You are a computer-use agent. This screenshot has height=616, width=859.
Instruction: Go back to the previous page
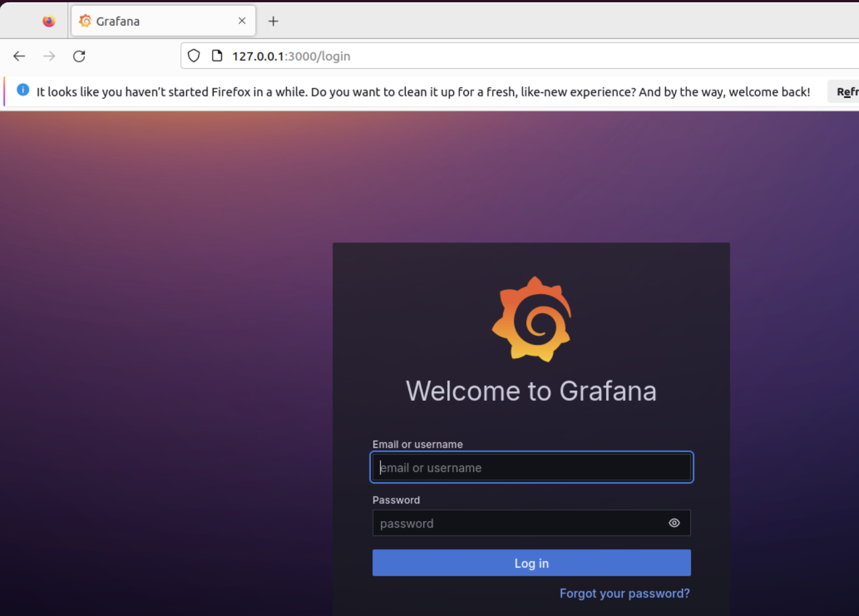tap(19, 56)
